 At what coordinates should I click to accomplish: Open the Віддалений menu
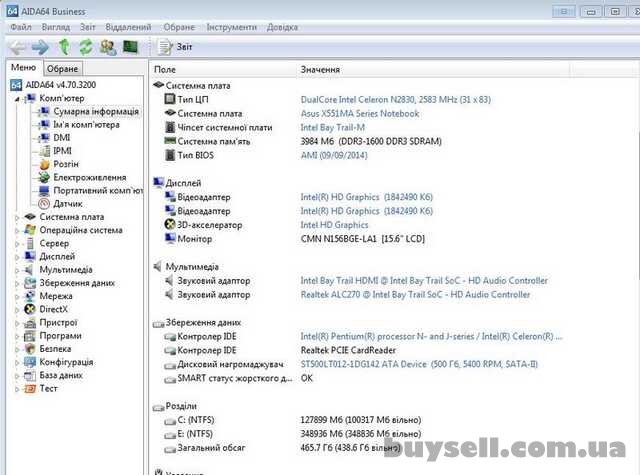pyautogui.click(x=128, y=27)
